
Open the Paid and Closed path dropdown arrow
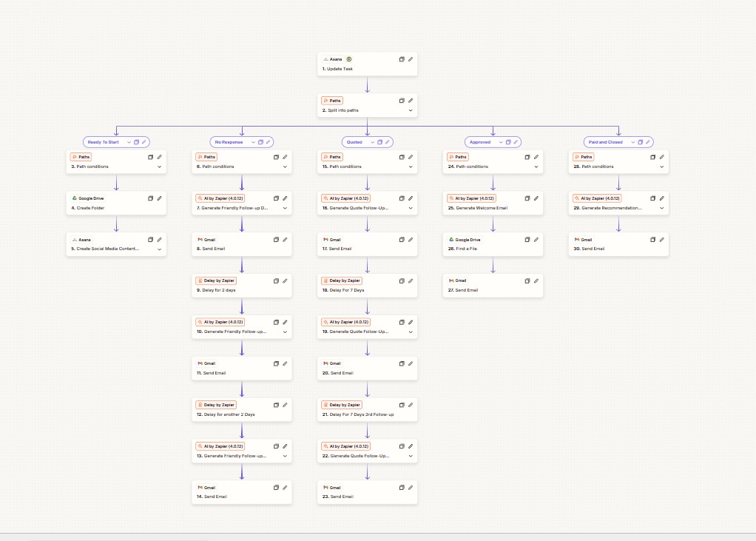pyautogui.click(x=633, y=142)
